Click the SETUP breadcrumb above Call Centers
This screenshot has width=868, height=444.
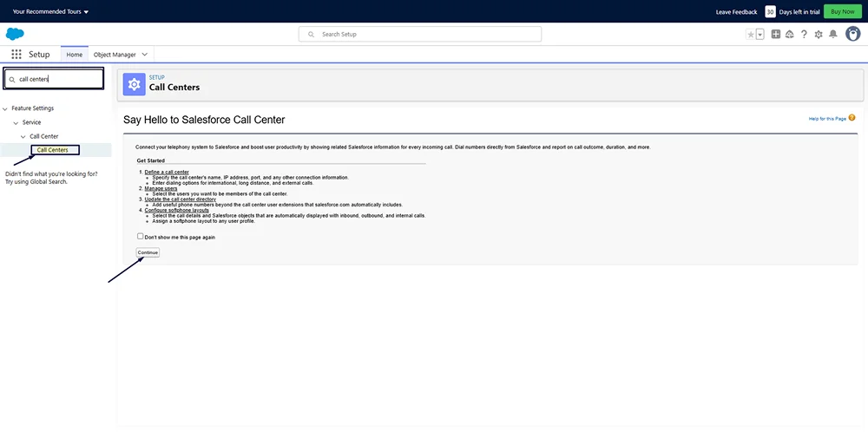156,77
